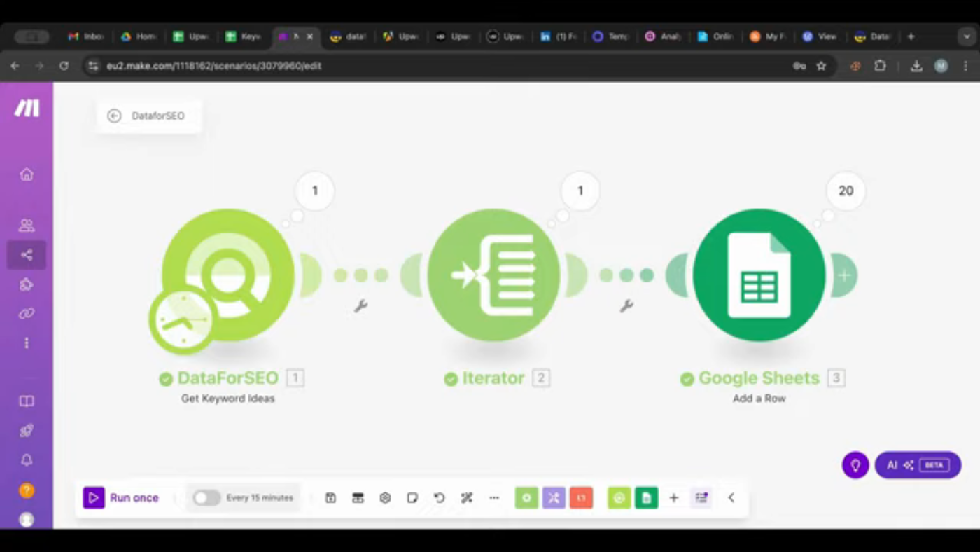This screenshot has height=552, width=980.
Task: Open the three-dot More menu in the sidebar
Action: tap(27, 343)
